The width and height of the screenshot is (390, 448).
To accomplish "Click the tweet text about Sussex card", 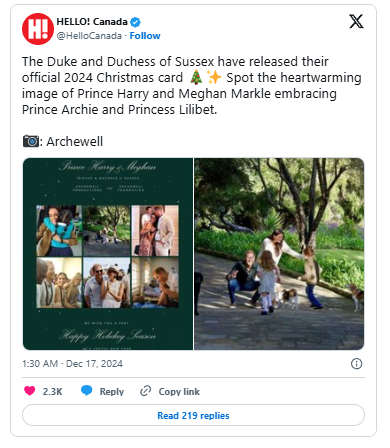I will click(x=192, y=85).
